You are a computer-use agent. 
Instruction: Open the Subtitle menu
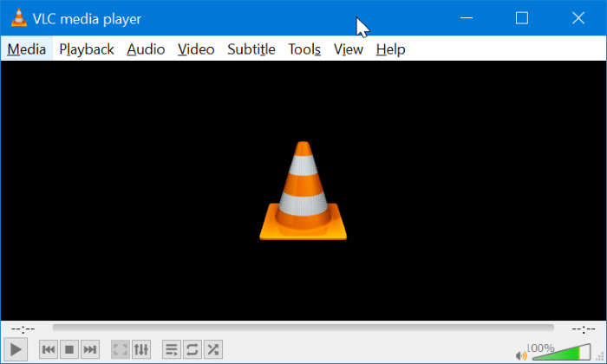[251, 49]
